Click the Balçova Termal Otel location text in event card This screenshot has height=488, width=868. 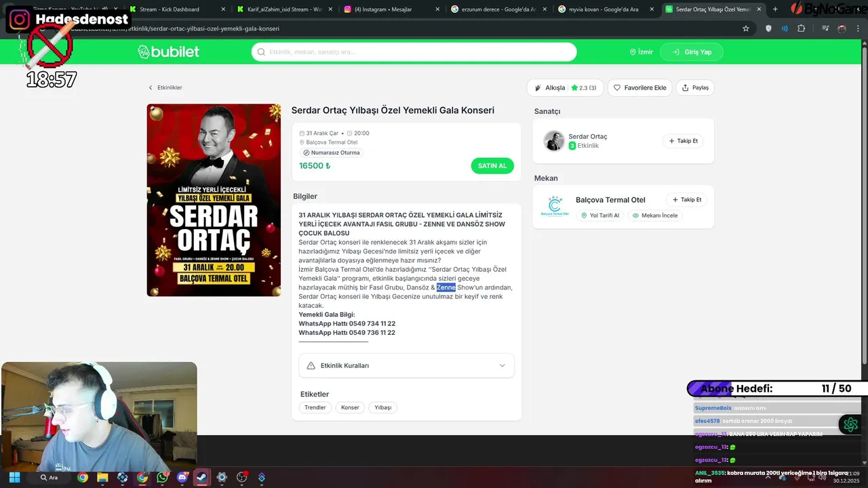point(332,142)
